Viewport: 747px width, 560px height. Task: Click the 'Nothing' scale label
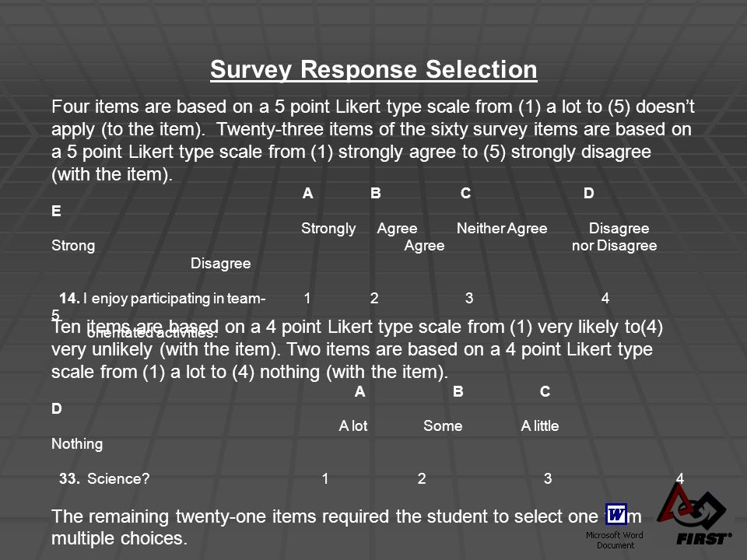77,444
